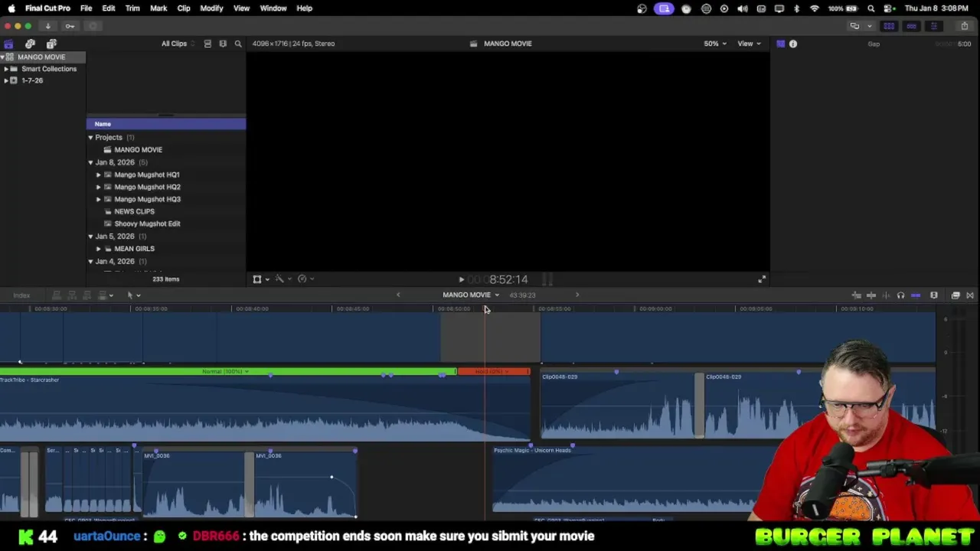Screen dimensions: 980x551
Task: Open macOS Spotlight search icon
Action: tap(871, 8)
